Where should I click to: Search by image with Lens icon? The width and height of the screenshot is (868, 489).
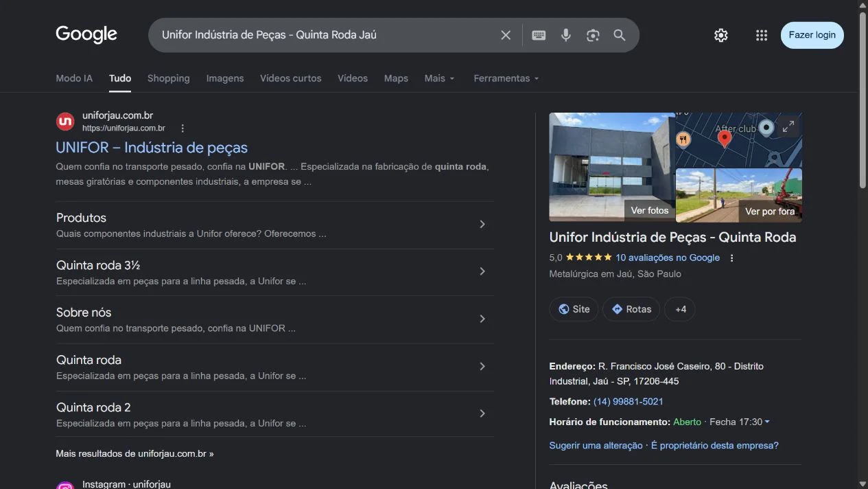593,35
